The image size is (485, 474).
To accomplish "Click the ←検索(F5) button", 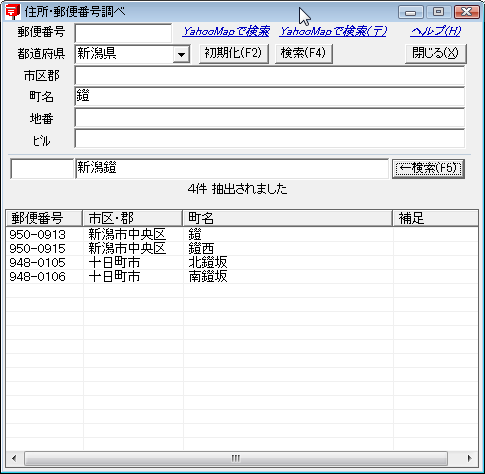I will (x=428, y=169).
